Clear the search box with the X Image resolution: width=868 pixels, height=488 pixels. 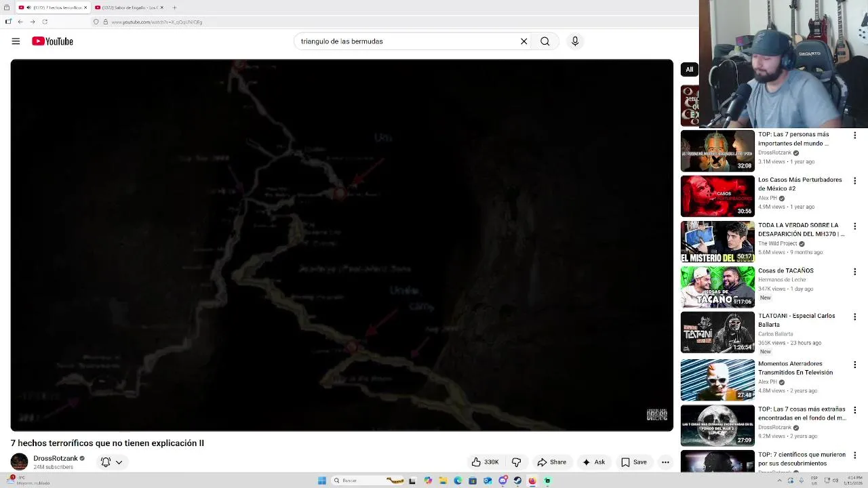[x=524, y=41]
